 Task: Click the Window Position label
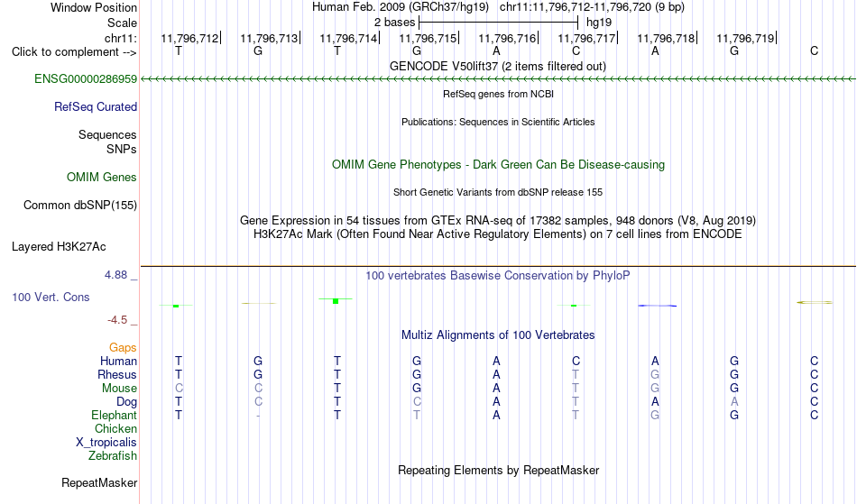tap(94, 7)
